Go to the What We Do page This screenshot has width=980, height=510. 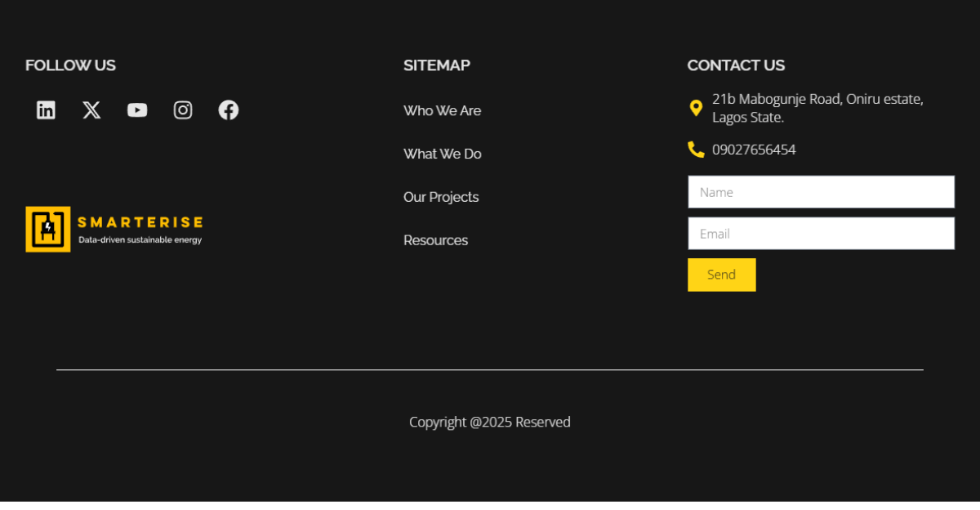[442, 154]
